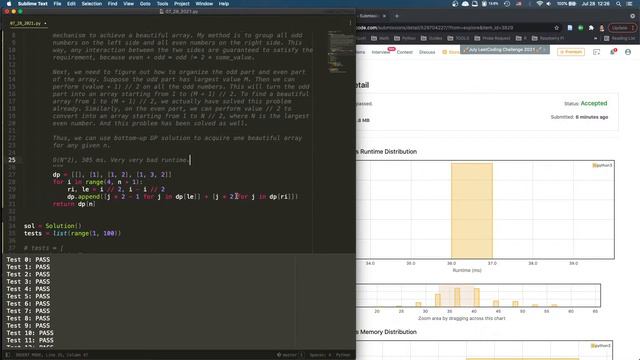
Task: Toggle the python3 legend in runtime chart
Action: point(602,165)
